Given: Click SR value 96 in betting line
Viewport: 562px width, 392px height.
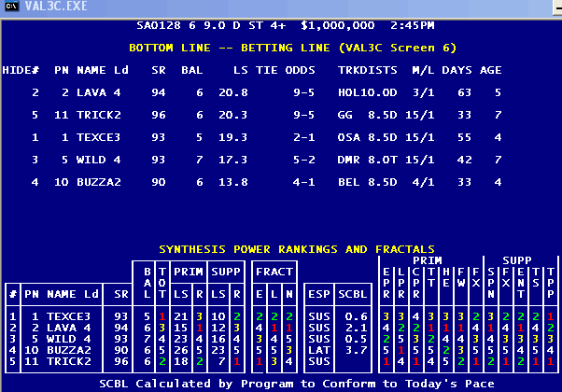Looking at the screenshot, I should (x=159, y=115).
